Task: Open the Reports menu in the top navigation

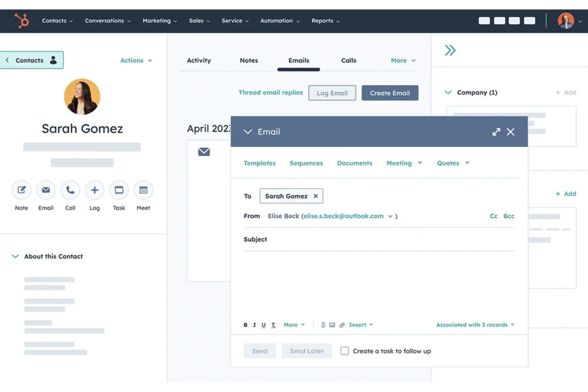Action: [x=325, y=21]
